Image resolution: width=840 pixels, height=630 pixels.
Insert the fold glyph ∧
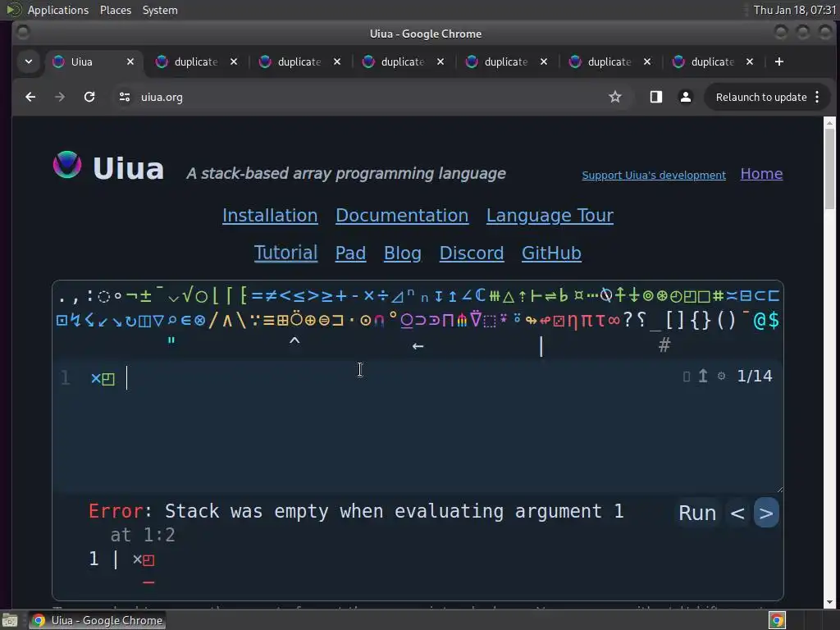[227, 321]
